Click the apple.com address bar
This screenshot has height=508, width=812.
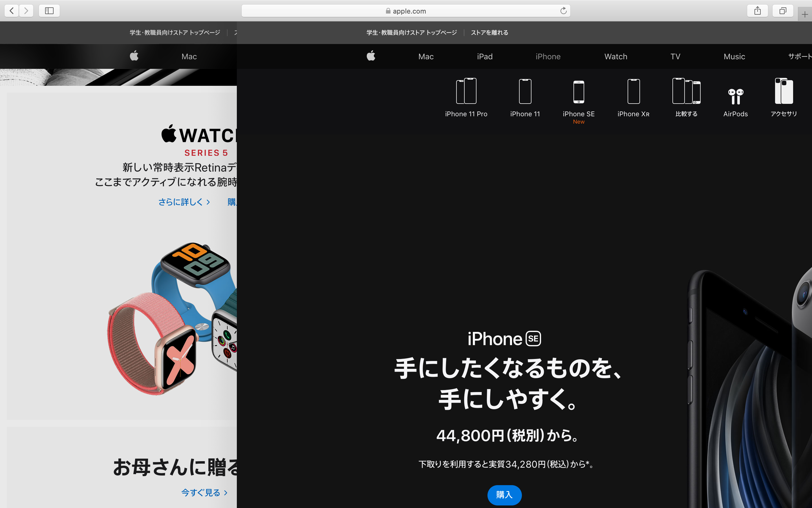click(406, 11)
